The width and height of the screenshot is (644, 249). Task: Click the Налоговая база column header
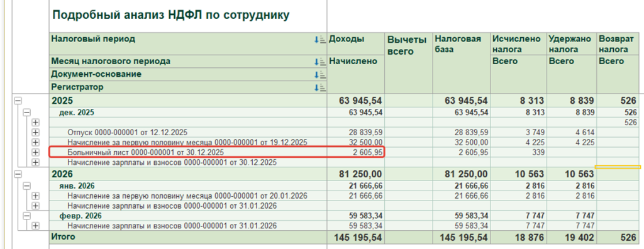point(458,45)
